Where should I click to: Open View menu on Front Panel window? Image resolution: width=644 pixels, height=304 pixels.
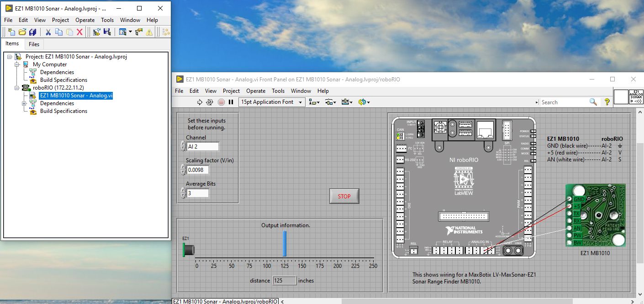pos(211,91)
